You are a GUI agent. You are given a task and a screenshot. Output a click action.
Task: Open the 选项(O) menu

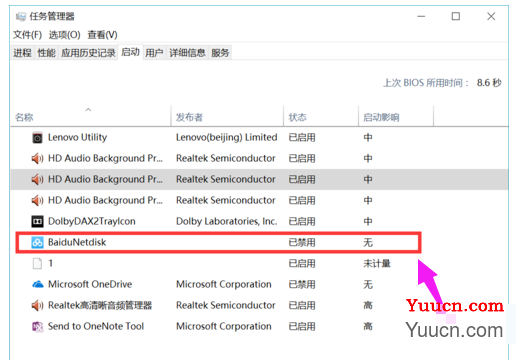(64, 35)
